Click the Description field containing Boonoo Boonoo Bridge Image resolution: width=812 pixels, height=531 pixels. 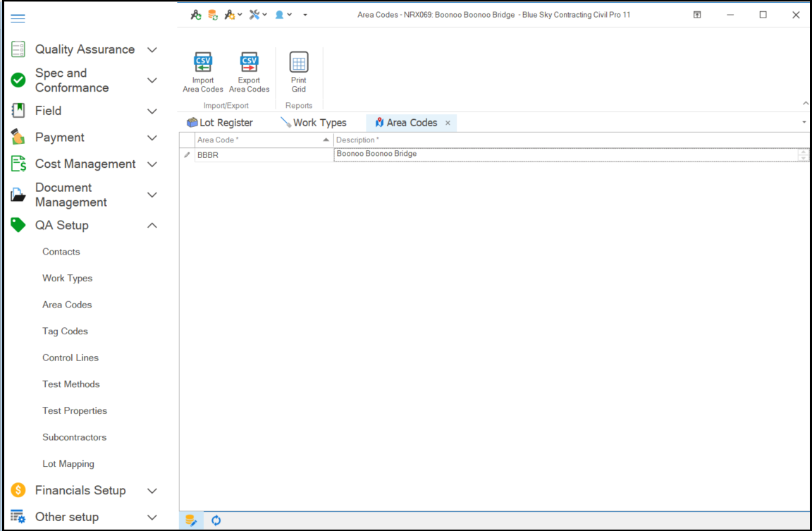point(564,154)
